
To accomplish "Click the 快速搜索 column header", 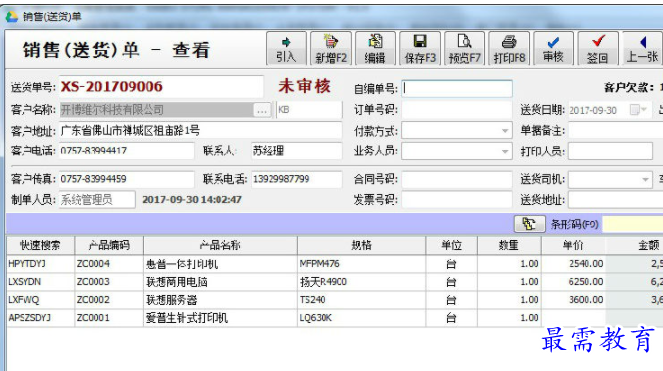I will 41,245.
